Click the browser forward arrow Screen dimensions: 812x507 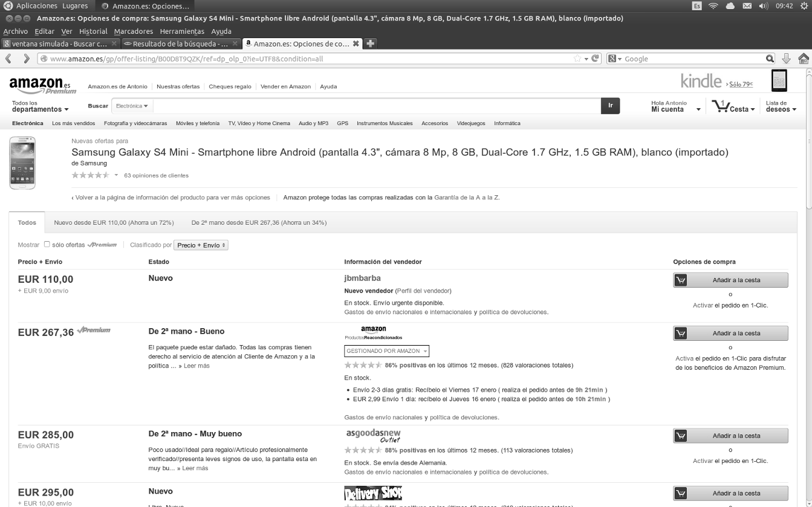(x=26, y=59)
